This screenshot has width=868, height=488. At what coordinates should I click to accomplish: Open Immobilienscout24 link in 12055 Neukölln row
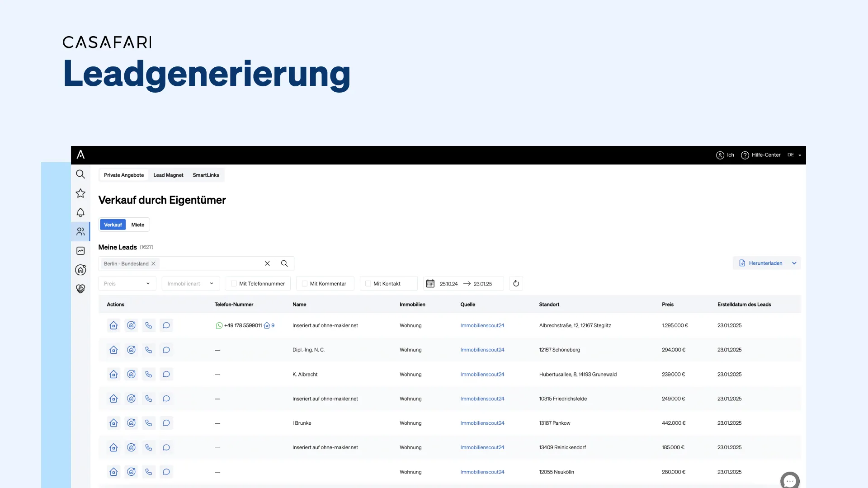(482, 472)
